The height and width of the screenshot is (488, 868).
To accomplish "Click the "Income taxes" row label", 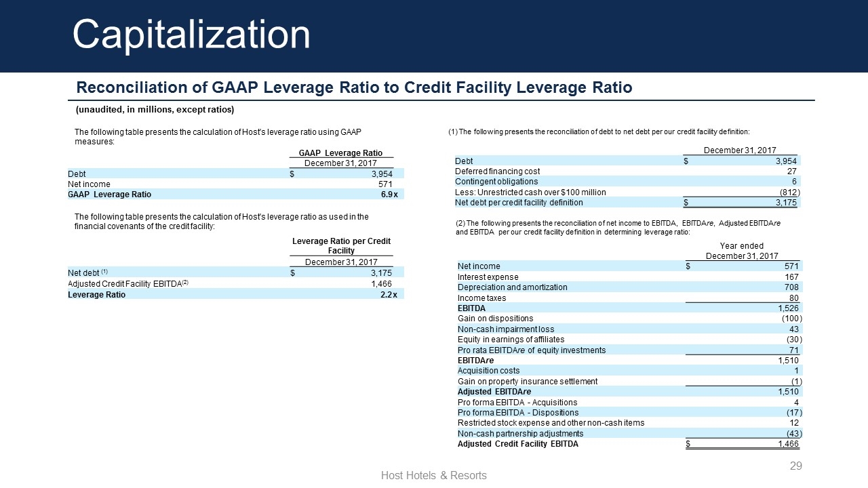I will coord(482,298).
